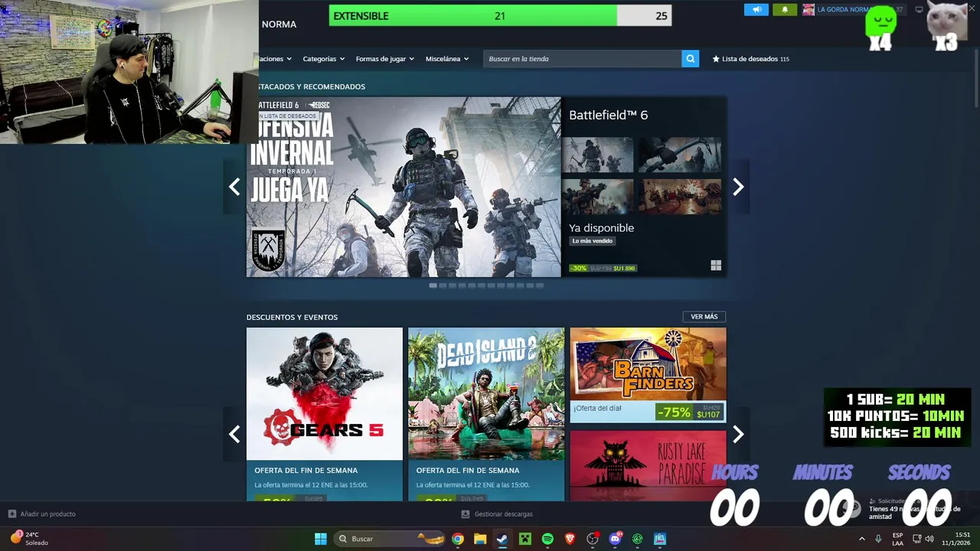Open Spotify from the taskbar

(547, 539)
